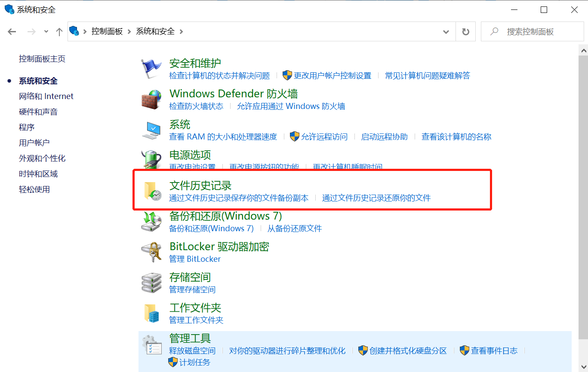Click the window title bar shield icon

9,9
